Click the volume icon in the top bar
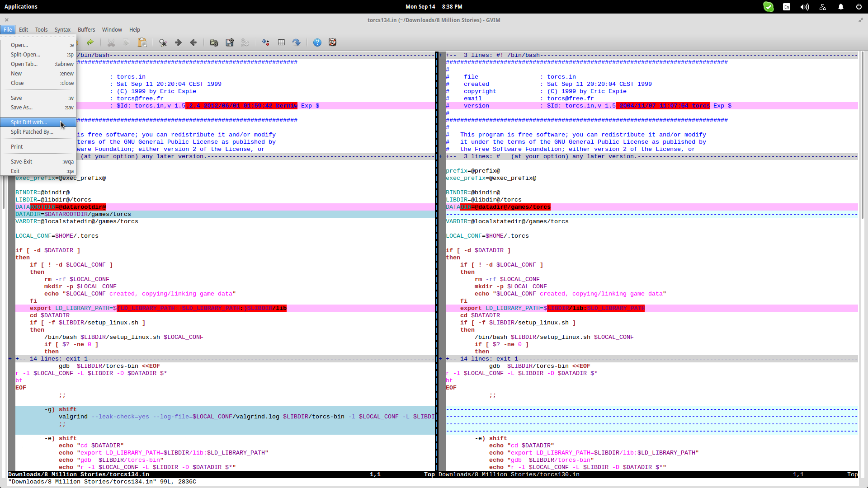The width and height of the screenshot is (868, 488). point(804,7)
